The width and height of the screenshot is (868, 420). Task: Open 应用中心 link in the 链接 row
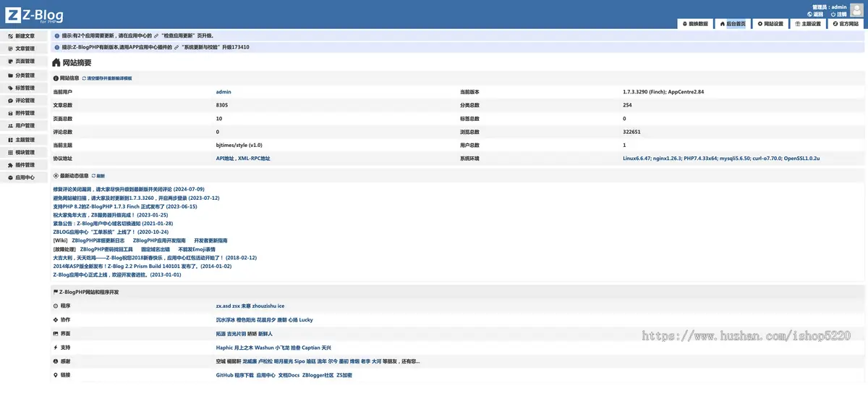click(x=266, y=375)
